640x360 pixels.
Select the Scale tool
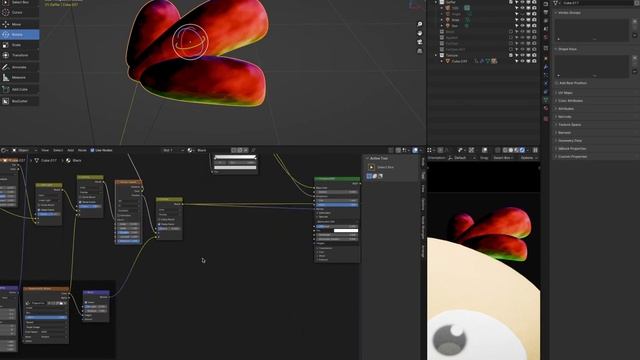click(19, 45)
